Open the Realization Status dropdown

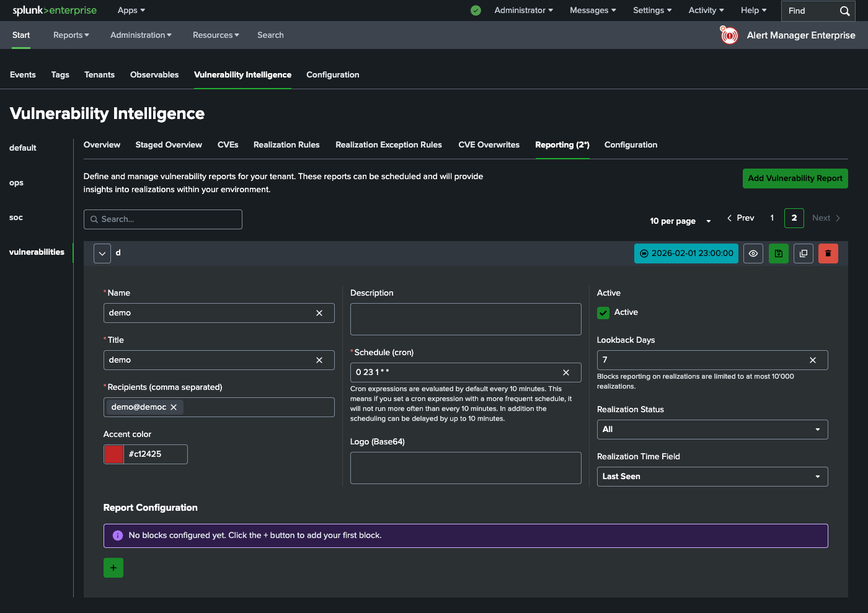pyautogui.click(x=712, y=429)
